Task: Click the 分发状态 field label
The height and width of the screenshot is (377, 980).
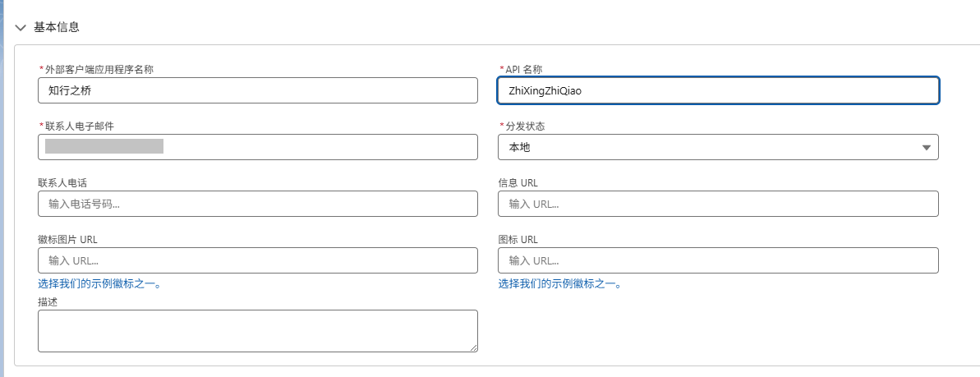Action: click(x=525, y=126)
